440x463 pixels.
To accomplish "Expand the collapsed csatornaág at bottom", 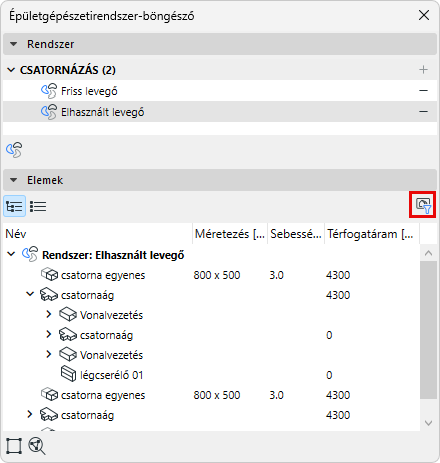I will 30,414.
